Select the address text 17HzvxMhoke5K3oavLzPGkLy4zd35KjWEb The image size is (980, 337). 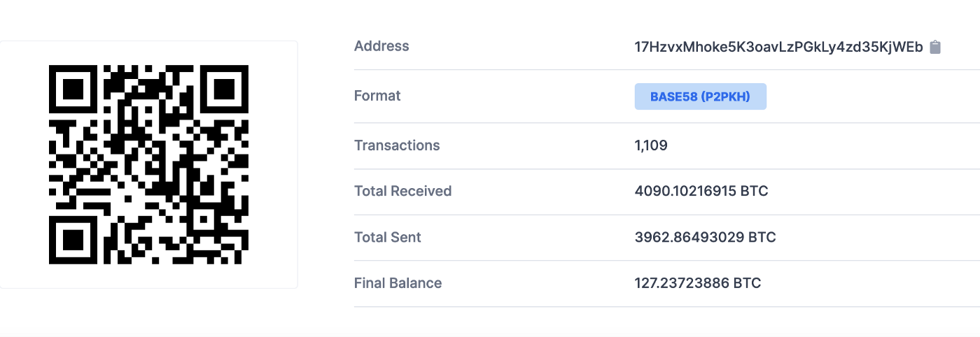(778, 48)
